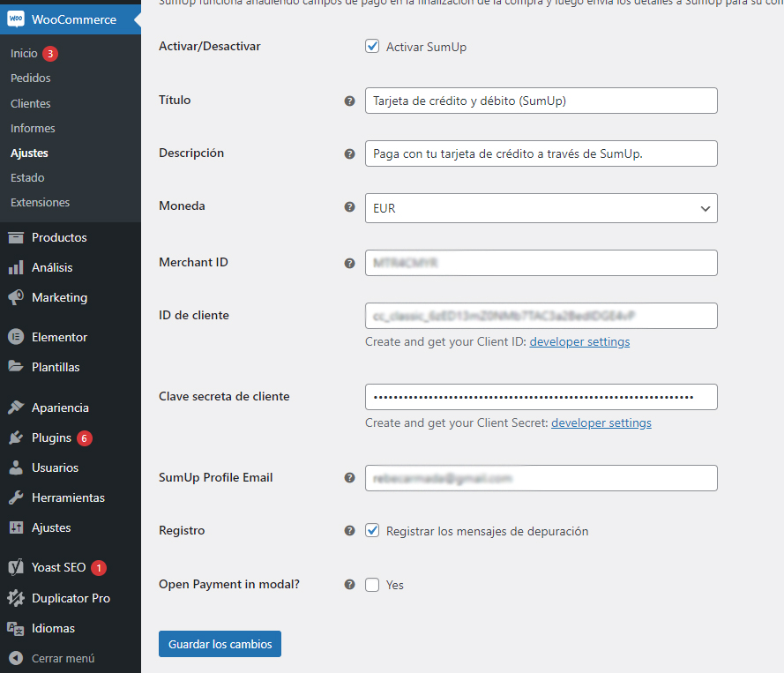Click the Descripción text field
784x673 pixels.
pos(541,153)
